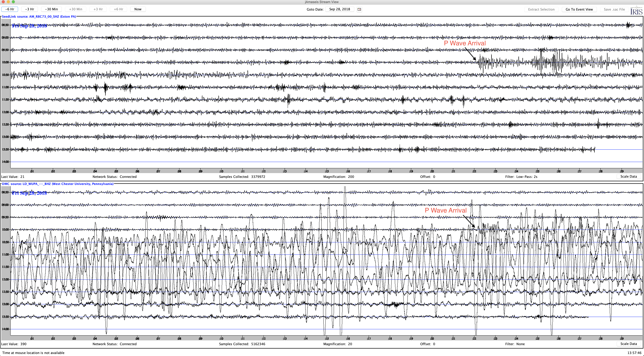This screenshot has height=356, width=644.
Task: Click Offset: 0 in top panel status
Action: (427, 177)
